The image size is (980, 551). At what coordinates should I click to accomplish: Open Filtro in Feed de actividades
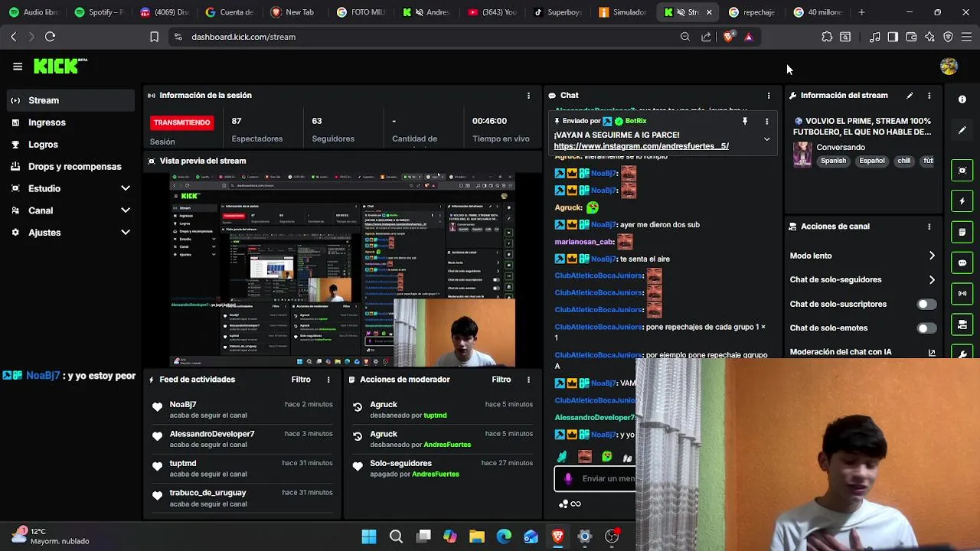coord(301,380)
